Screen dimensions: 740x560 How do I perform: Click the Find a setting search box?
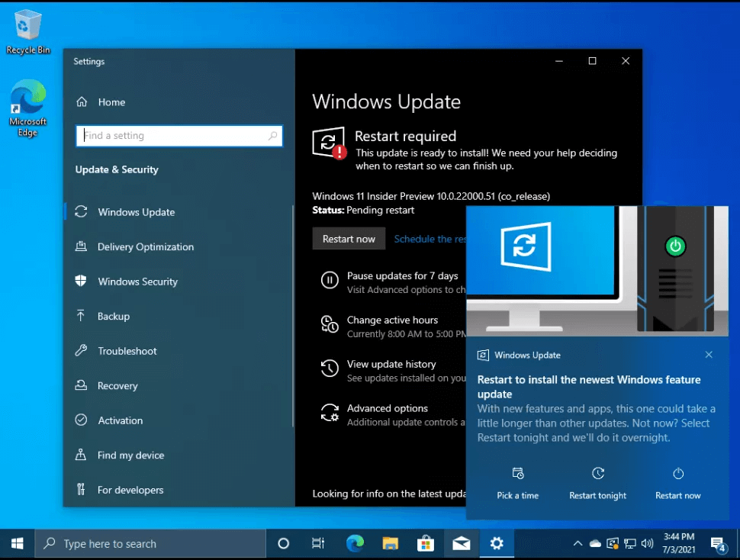179,135
